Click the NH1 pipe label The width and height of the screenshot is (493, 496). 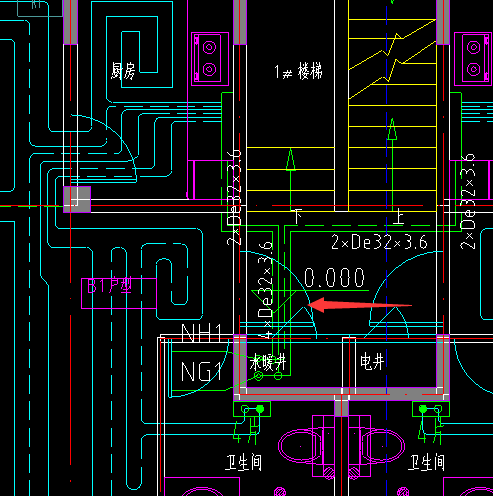click(x=201, y=333)
